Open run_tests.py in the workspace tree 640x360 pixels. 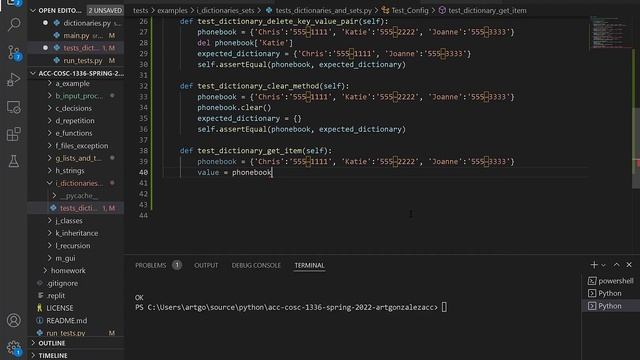[x=76, y=333]
